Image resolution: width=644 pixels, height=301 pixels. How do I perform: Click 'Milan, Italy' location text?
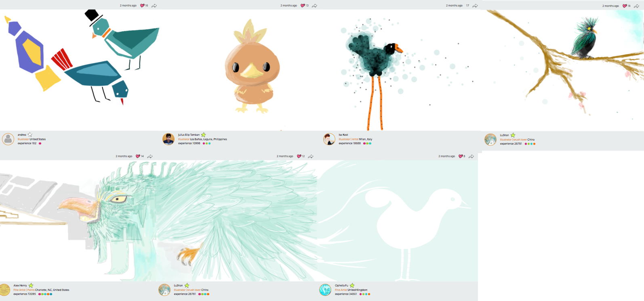point(366,139)
